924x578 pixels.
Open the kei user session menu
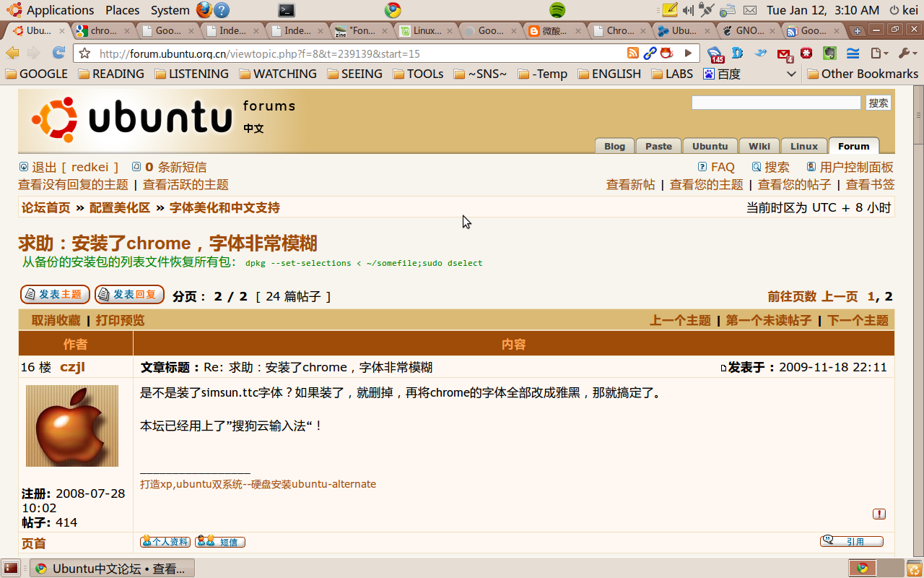tap(904, 10)
